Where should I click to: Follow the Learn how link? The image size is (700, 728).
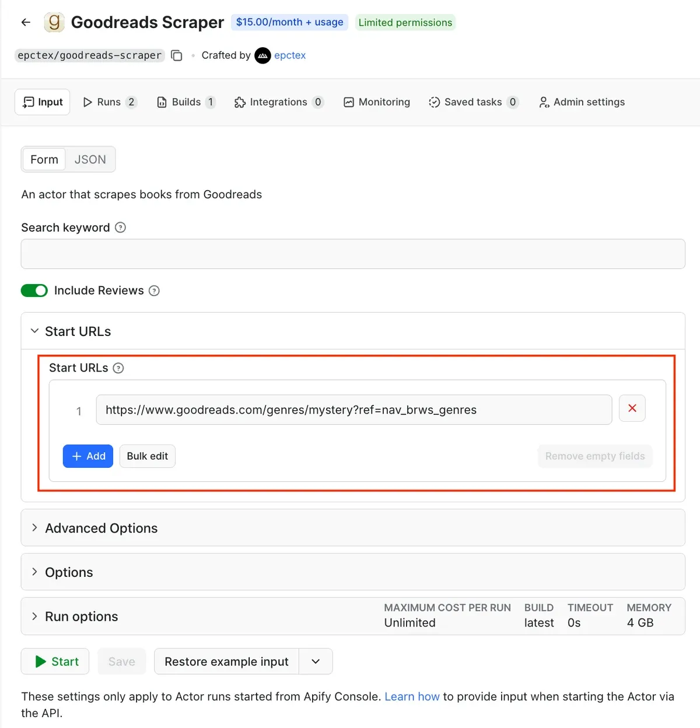pyautogui.click(x=412, y=696)
